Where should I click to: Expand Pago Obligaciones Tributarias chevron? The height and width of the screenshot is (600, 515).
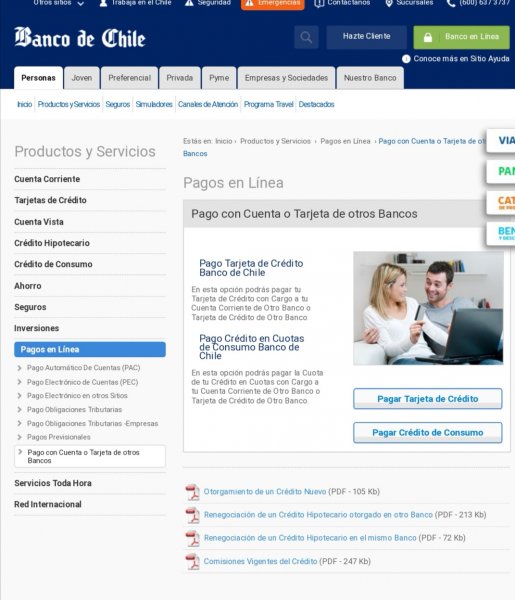[x=19, y=410]
